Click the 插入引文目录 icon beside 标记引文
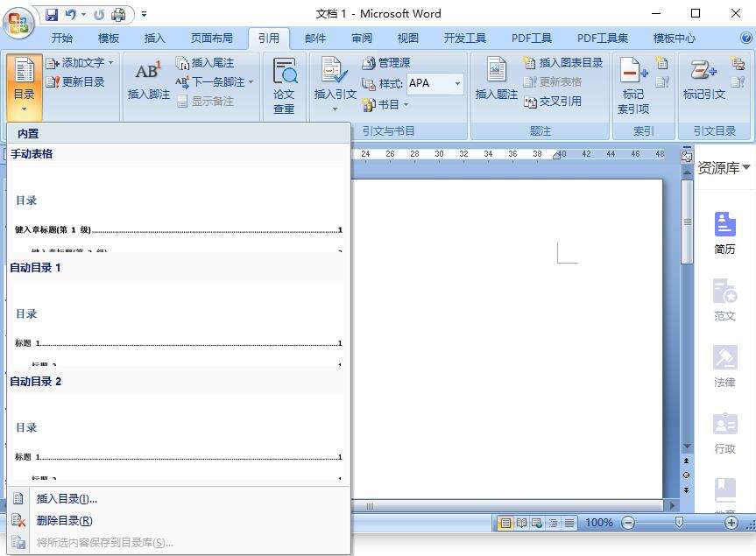The image size is (756, 556). coord(738,63)
